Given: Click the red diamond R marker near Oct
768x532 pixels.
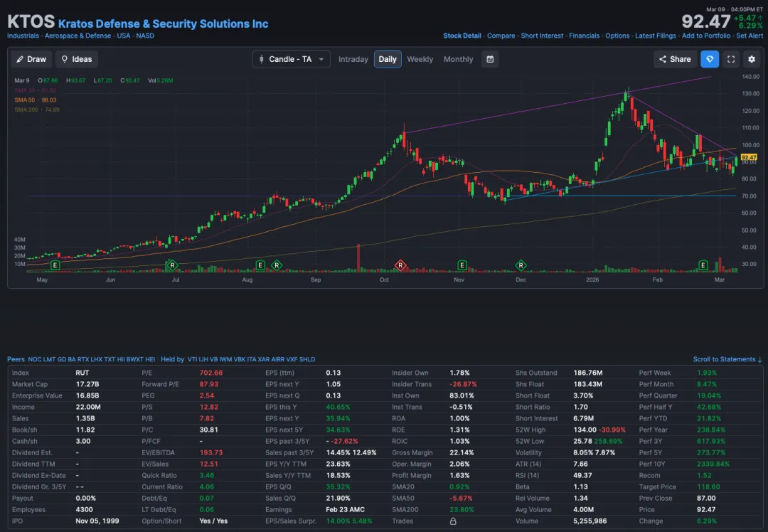Looking at the screenshot, I should tap(400, 265).
